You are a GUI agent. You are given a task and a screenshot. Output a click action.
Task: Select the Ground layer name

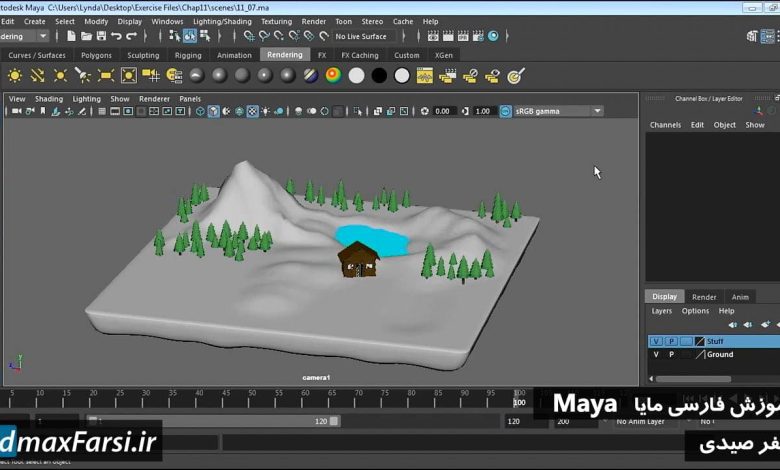pyautogui.click(x=720, y=354)
